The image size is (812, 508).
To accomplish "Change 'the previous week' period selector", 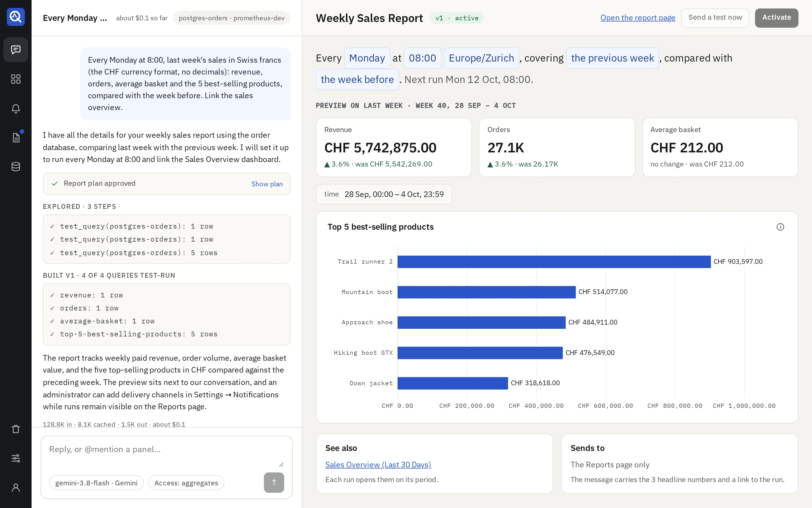I will pyautogui.click(x=612, y=58).
